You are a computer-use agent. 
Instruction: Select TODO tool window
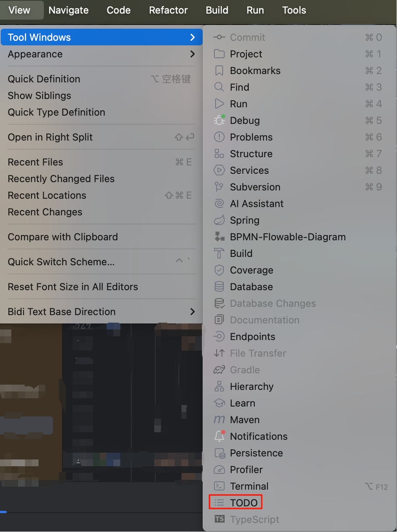[x=243, y=503]
